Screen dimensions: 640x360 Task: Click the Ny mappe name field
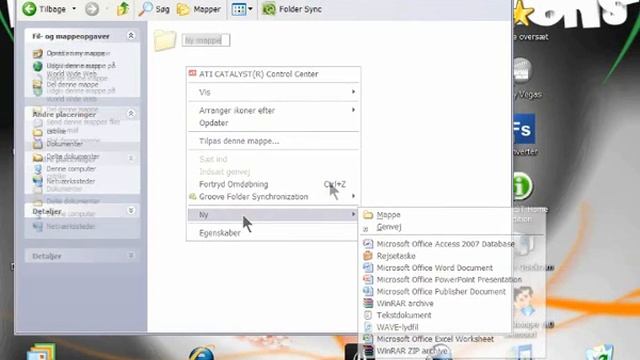pyautogui.click(x=206, y=40)
